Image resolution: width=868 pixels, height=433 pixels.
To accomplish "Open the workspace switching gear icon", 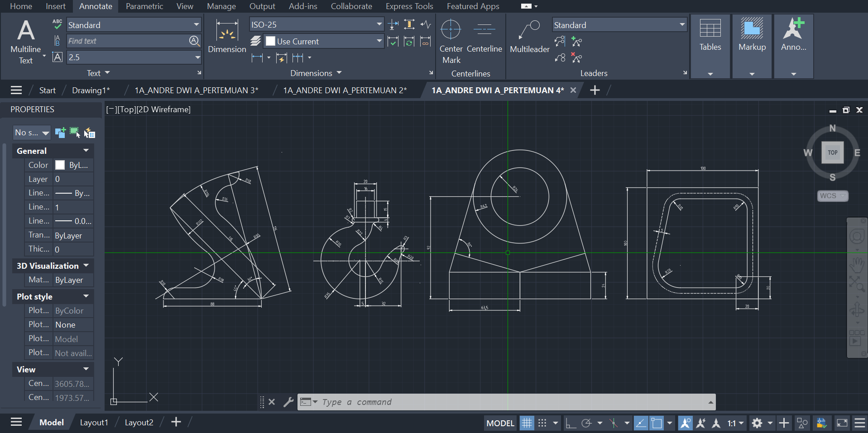I will coord(757,423).
